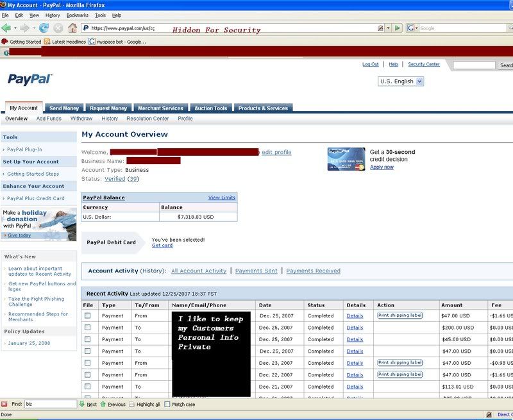
Task: Open All Account Activity history
Action: [199, 271]
